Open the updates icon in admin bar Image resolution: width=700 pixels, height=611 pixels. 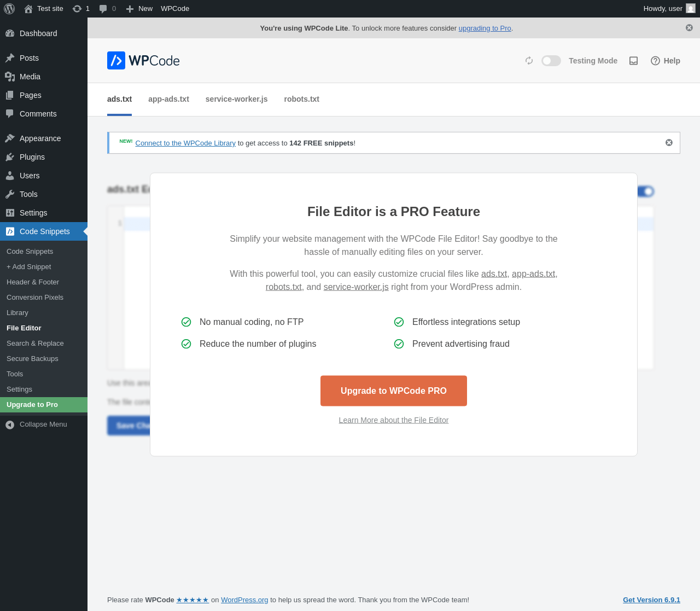[77, 9]
